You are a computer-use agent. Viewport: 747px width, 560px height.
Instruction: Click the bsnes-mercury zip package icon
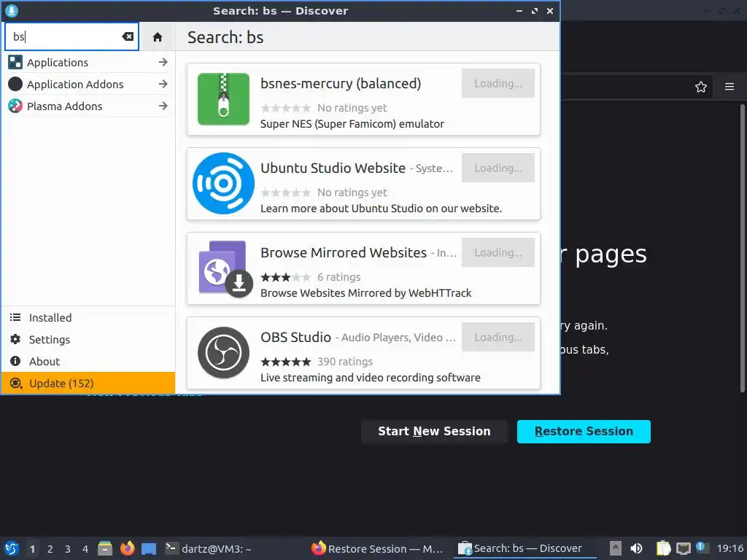(223, 99)
